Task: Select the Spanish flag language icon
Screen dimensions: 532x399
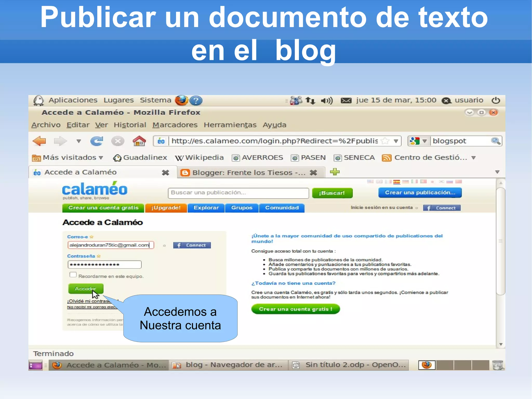Action: 397,182
